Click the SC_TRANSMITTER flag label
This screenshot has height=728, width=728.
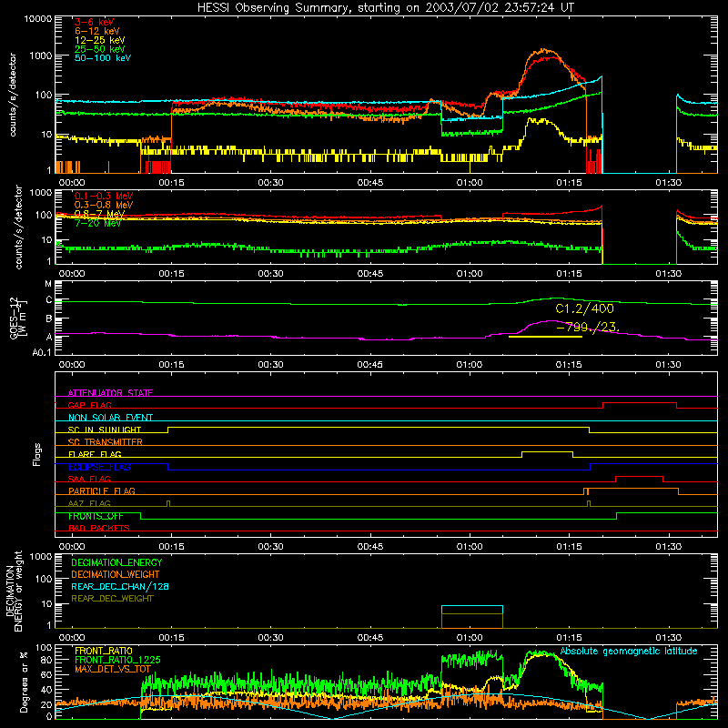point(106,441)
